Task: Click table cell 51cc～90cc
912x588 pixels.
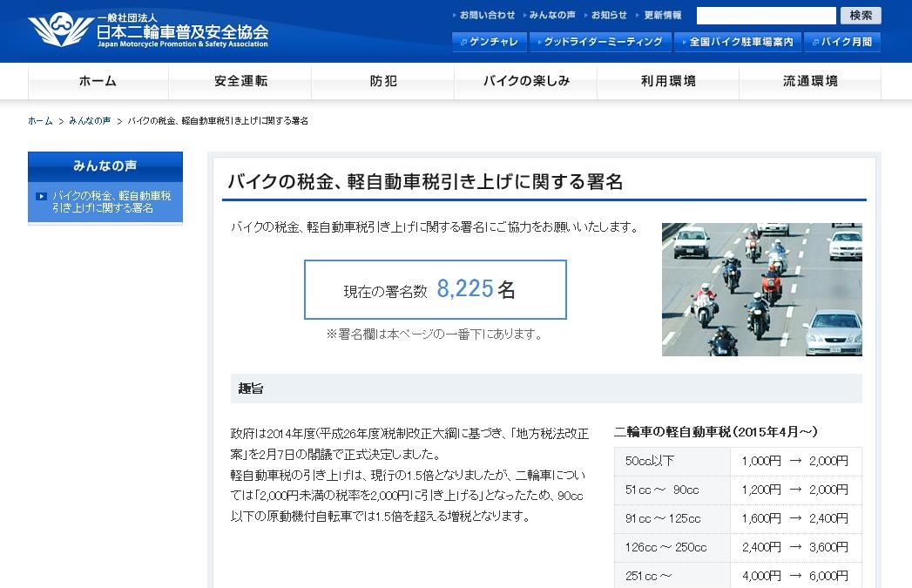Action: [x=672, y=490]
